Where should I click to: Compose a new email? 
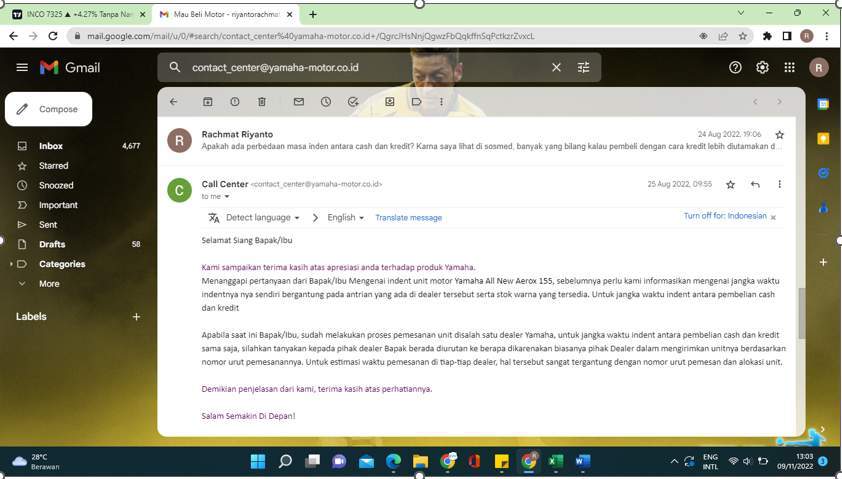coord(48,109)
